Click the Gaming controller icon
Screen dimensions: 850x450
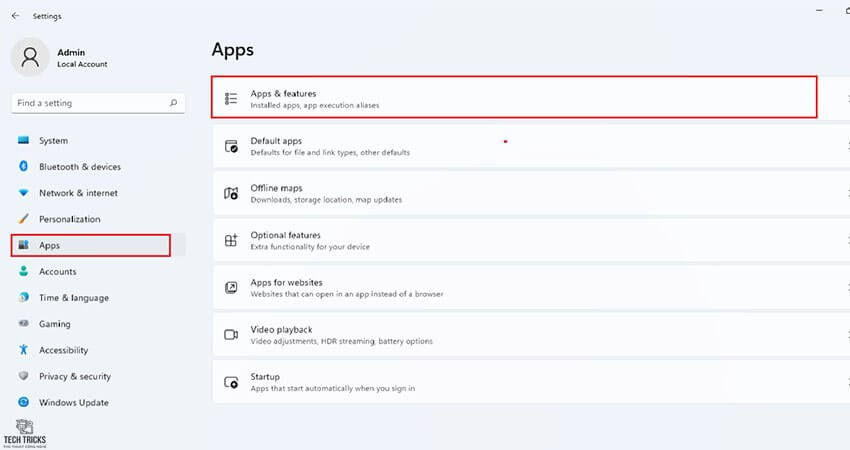tap(23, 324)
